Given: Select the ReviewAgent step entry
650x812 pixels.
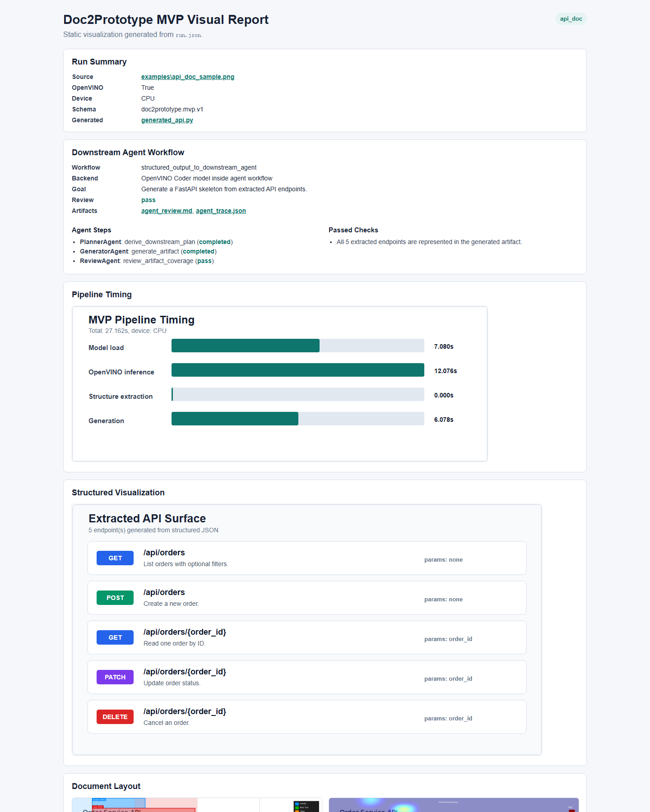Looking at the screenshot, I should (147, 261).
